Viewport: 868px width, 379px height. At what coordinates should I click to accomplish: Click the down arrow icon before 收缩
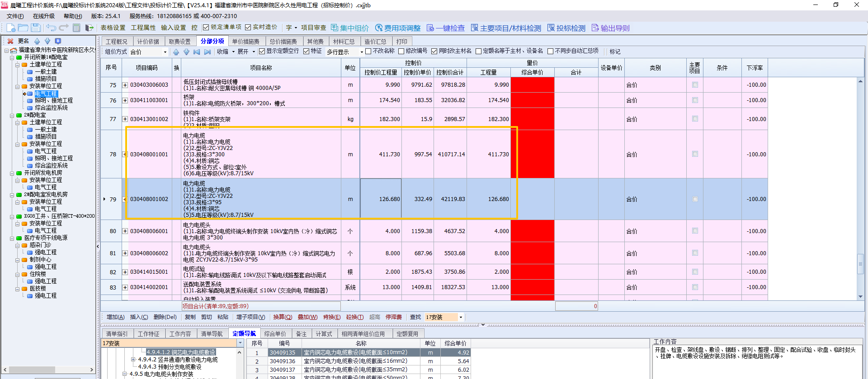186,52
